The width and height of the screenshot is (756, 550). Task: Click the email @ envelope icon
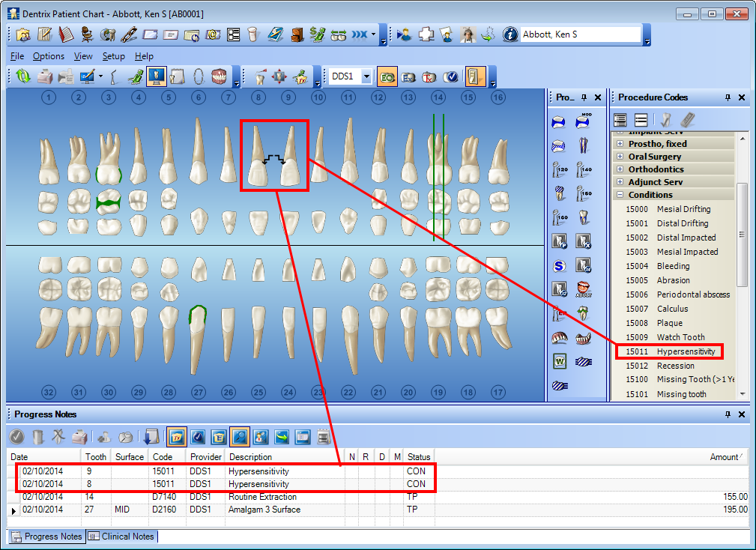pos(213,34)
